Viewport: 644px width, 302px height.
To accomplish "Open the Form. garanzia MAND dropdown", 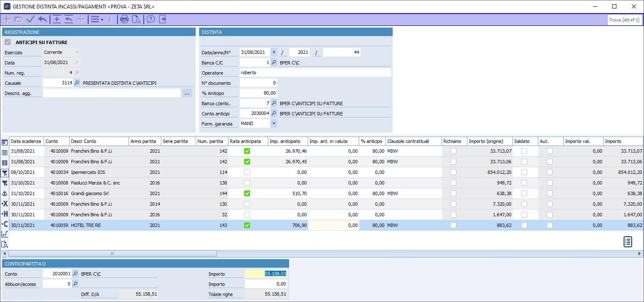I will click(x=274, y=123).
